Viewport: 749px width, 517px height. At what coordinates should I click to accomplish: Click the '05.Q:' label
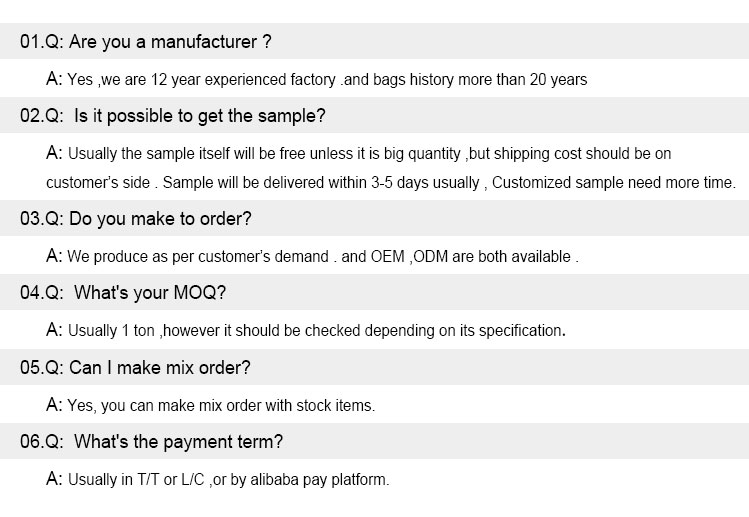tap(42, 367)
